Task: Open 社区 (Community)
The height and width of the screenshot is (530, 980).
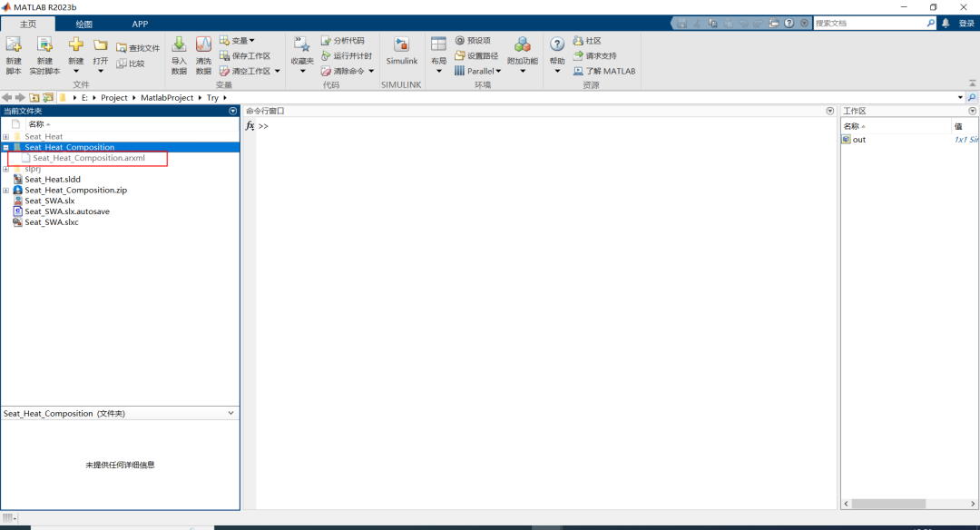Action: coord(587,41)
